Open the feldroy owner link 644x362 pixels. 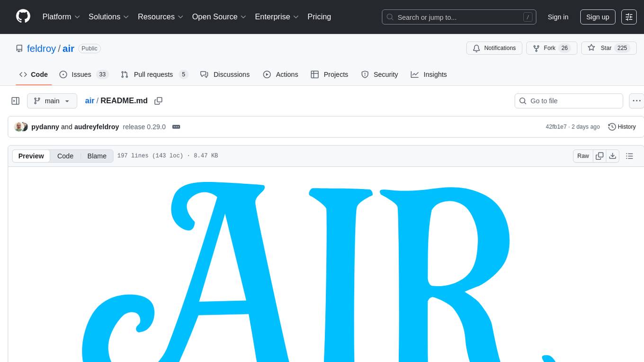(41, 48)
